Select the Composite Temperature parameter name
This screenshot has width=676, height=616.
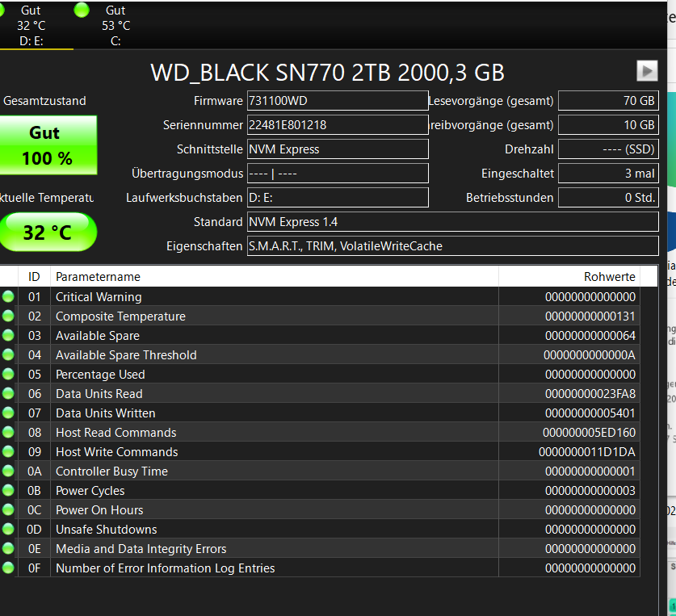pyautogui.click(x=120, y=316)
